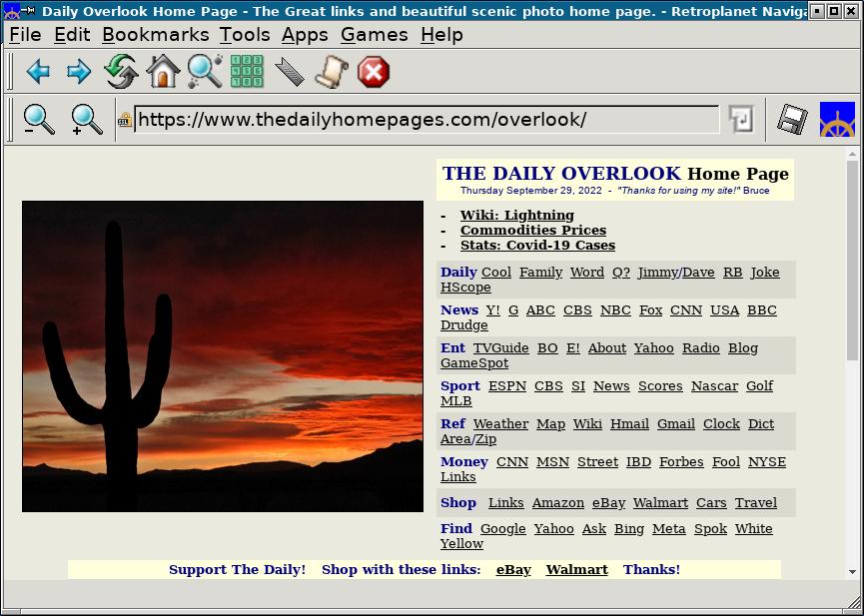Click the SSL lock icon beside URL

[125, 120]
